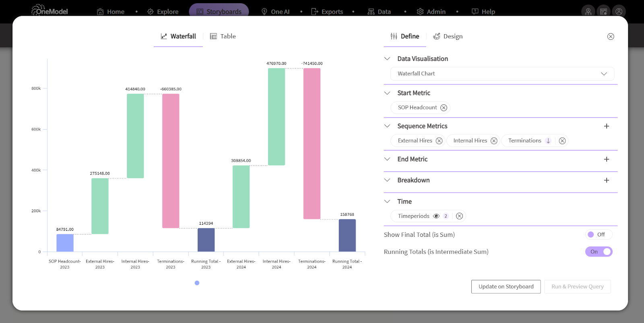Open the Waterfall Chart visualisation dropdown
This screenshot has width=644, height=323.
(x=502, y=74)
